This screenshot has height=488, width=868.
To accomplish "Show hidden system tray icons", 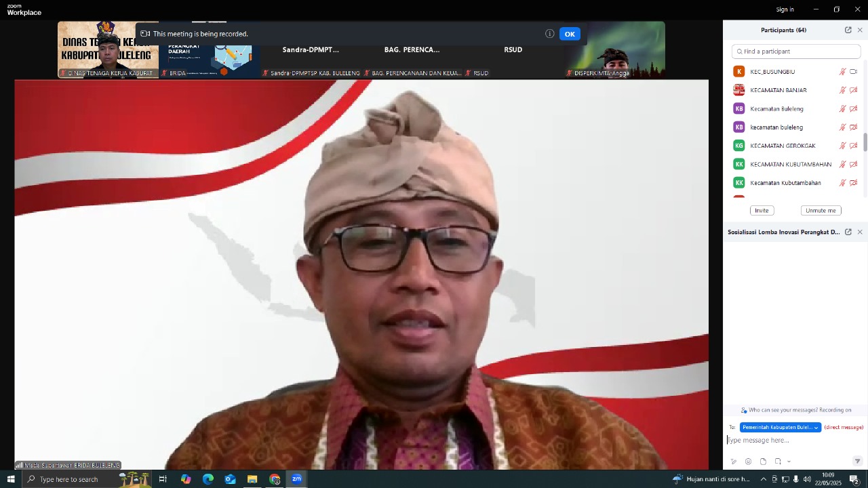I will pyautogui.click(x=763, y=479).
